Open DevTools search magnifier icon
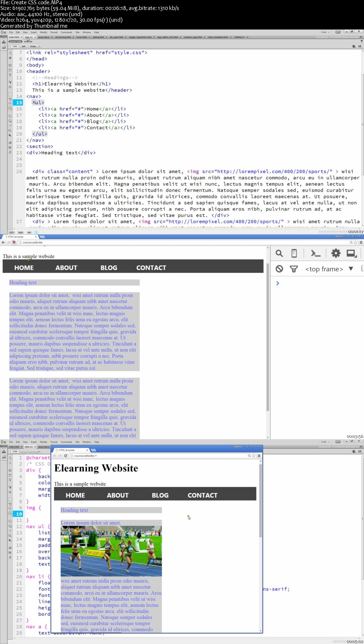The height and width of the screenshot is (644, 364). (279, 253)
